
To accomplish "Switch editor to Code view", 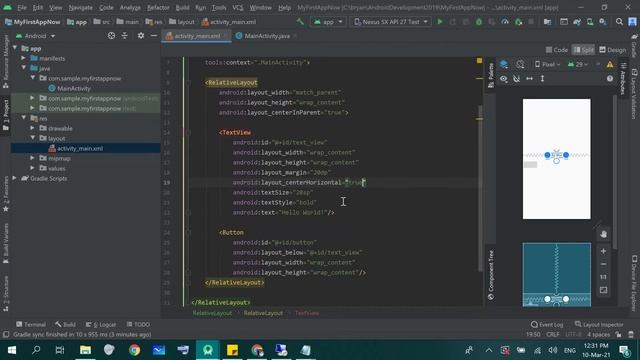I will (556, 50).
